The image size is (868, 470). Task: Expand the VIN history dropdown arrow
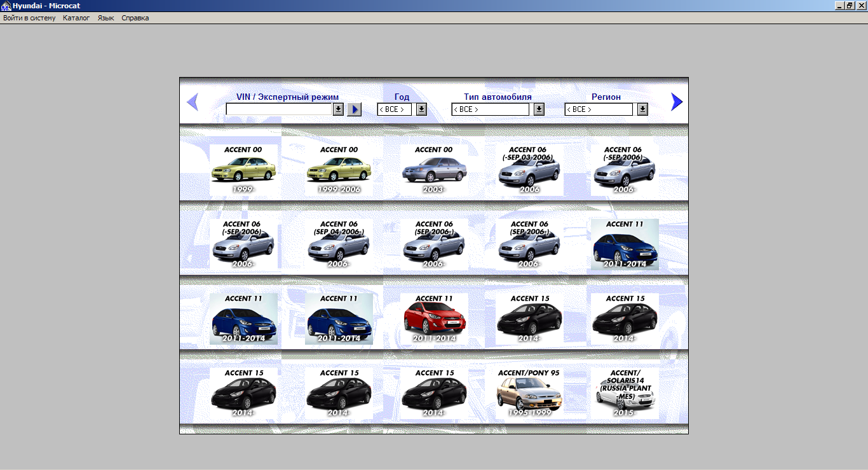point(339,109)
